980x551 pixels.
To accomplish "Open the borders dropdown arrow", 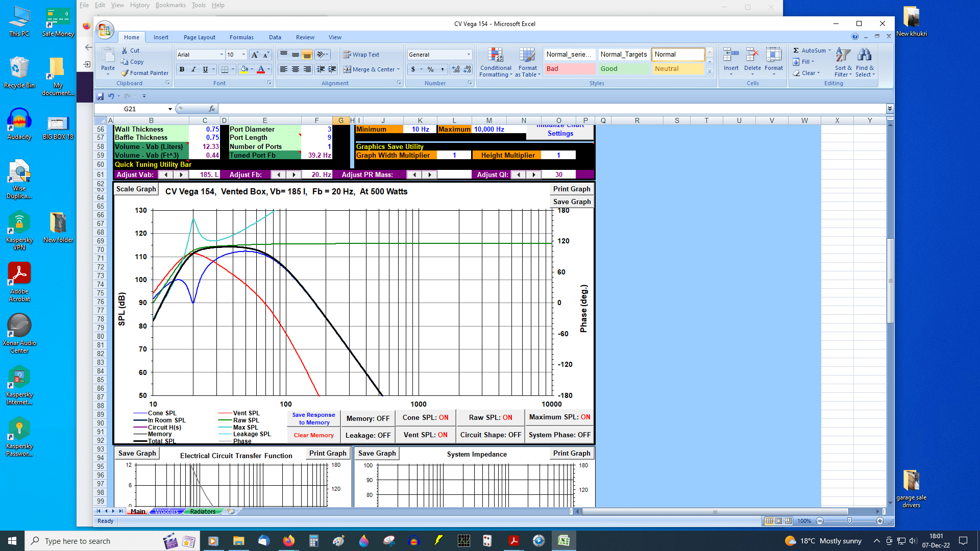I will point(233,69).
